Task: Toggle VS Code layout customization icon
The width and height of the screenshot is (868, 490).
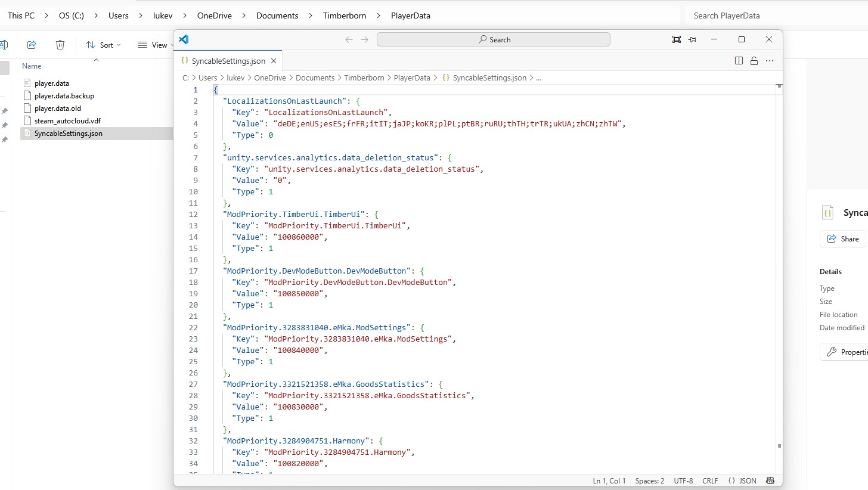Action: tap(677, 39)
